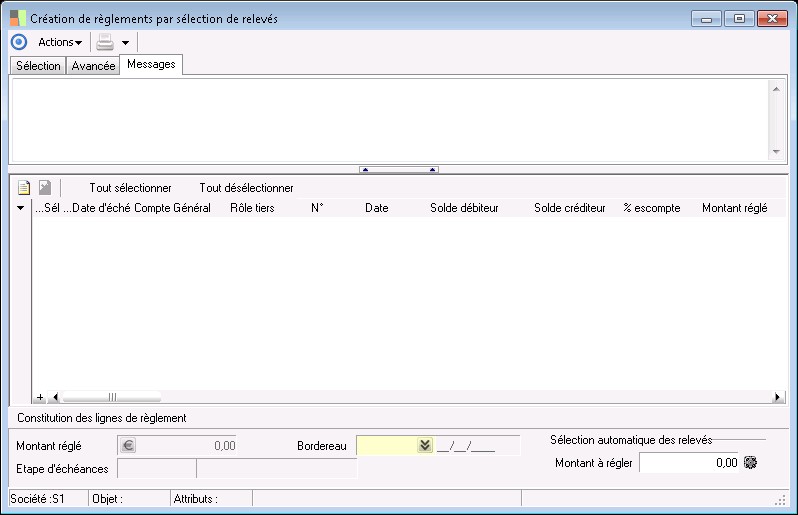
Task: Click inside the messages text area
Action: (x=390, y=120)
